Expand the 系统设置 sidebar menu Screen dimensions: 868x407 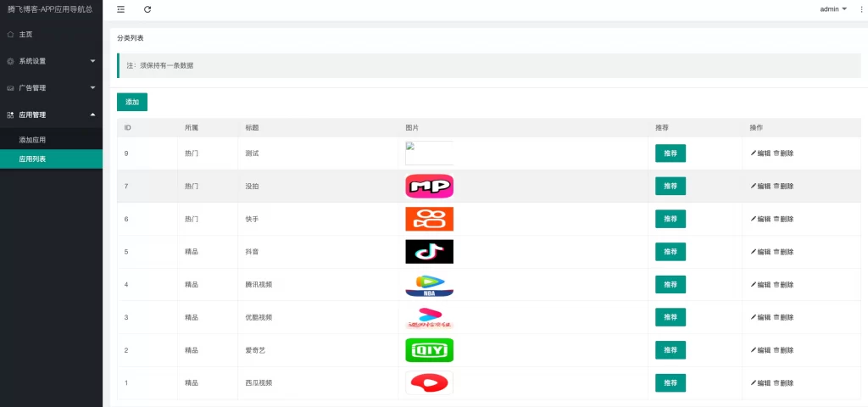click(51, 61)
